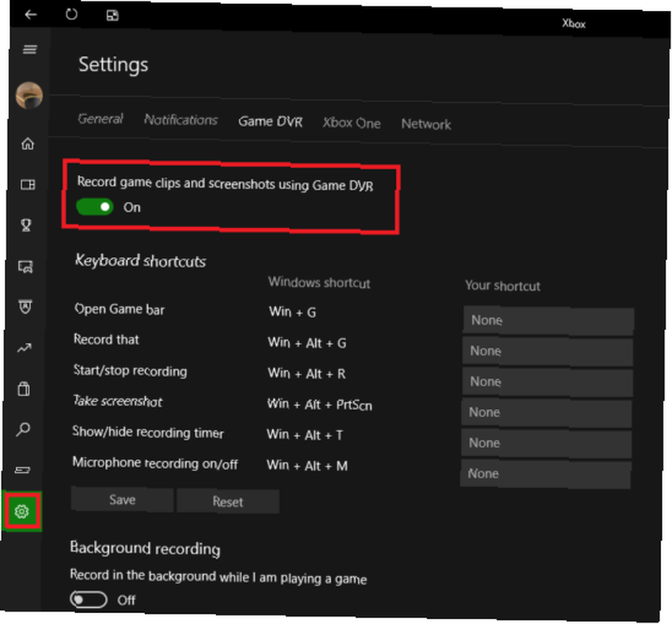Click the "Microphone recording on/off" label
This screenshot has height=624, width=672.
pos(155,463)
